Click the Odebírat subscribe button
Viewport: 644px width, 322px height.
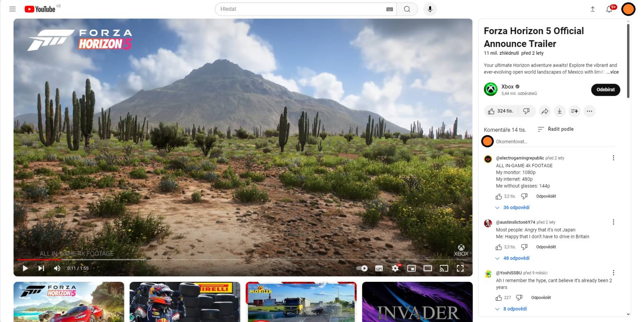[605, 90]
